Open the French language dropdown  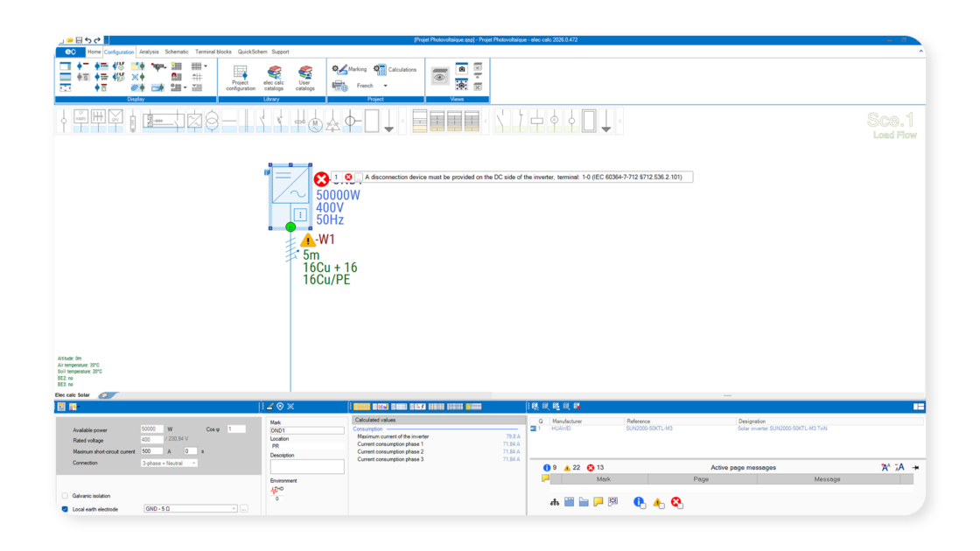[x=386, y=86]
